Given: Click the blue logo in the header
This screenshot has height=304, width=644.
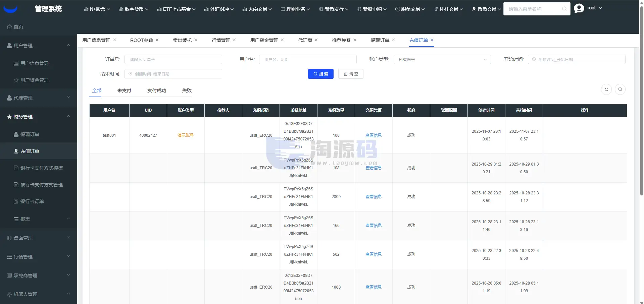Looking at the screenshot, I should click(10, 9).
